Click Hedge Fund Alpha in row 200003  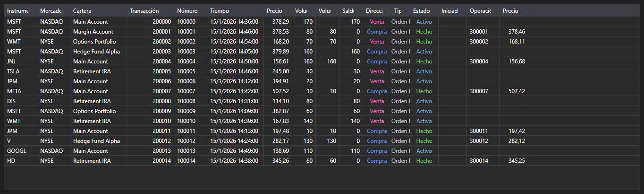click(98, 52)
